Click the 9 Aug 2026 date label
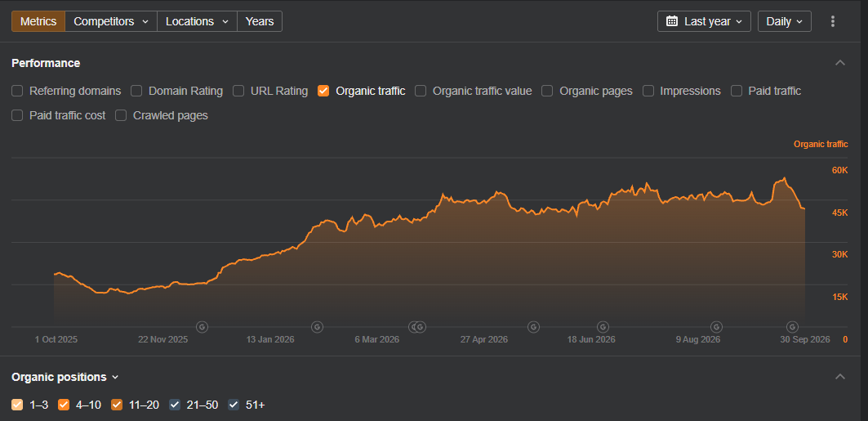The height and width of the screenshot is (421, 868). coord(698,339)
